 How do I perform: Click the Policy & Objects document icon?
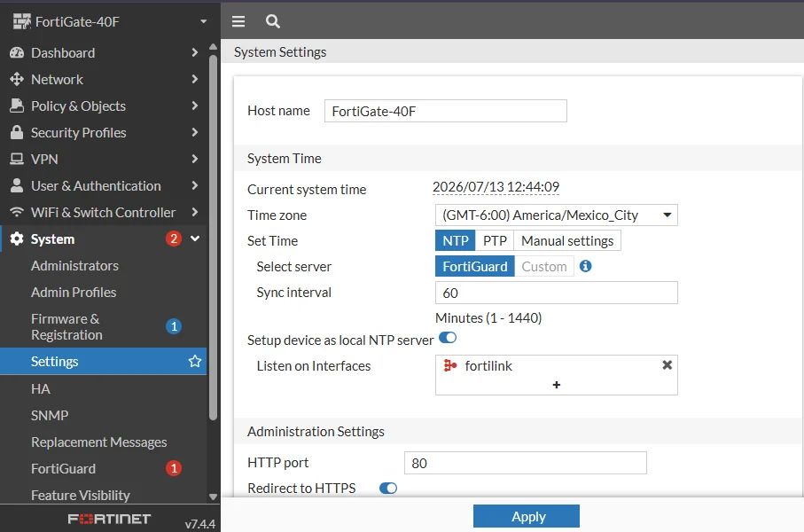(17, 106)
